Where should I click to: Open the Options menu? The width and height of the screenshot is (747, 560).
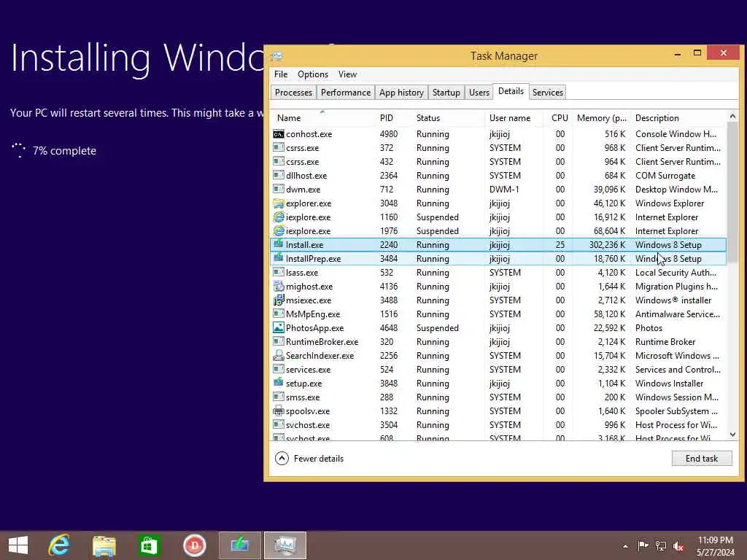tap(312, 74)
